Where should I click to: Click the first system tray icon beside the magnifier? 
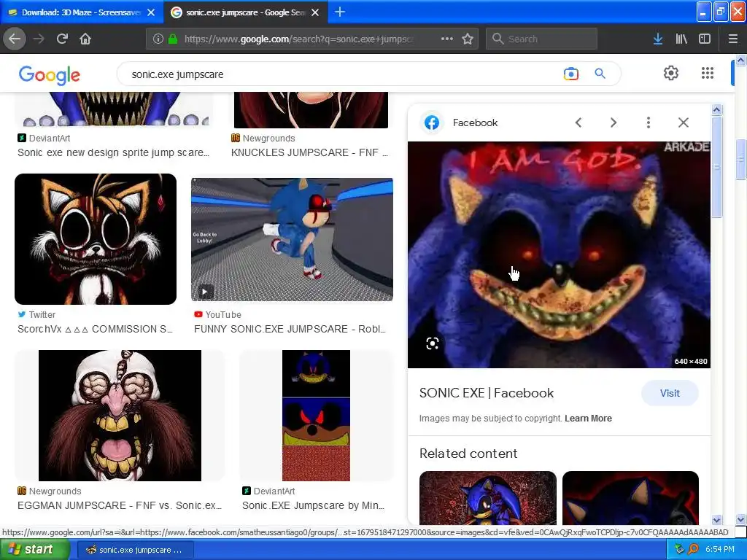click(x=680, y=549)
